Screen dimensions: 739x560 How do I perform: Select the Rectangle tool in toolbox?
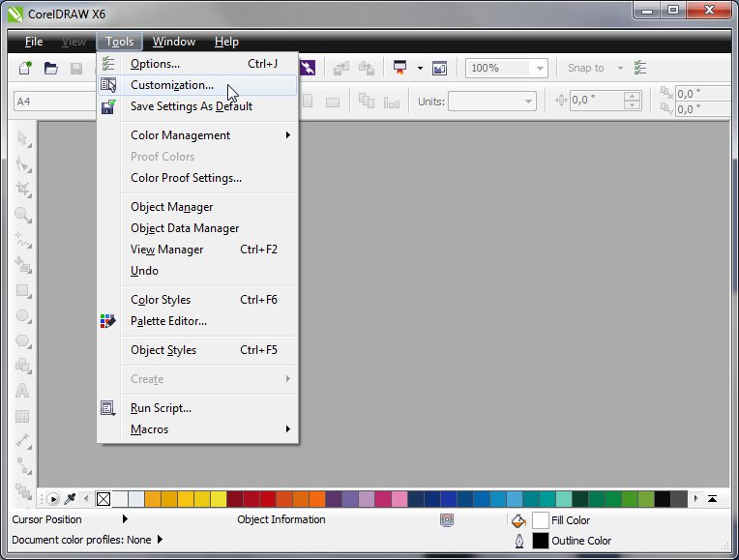pyautogui.click(x=23, y=290)
